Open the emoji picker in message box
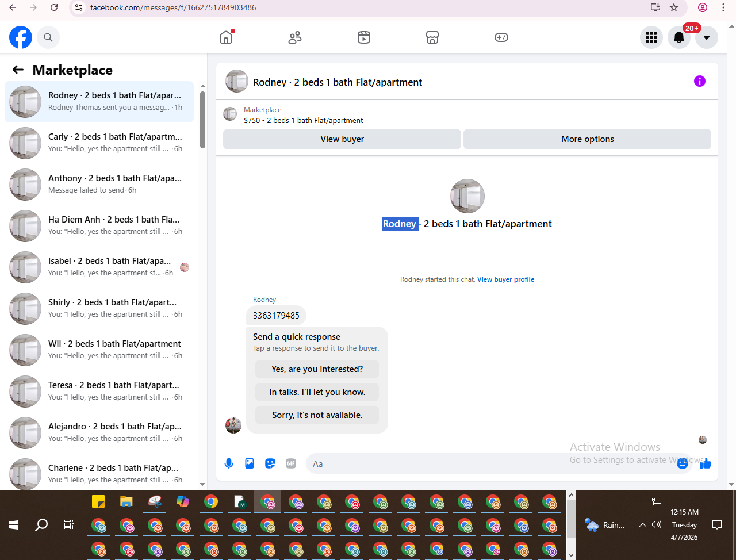736x560 pixels. point(683,463)
